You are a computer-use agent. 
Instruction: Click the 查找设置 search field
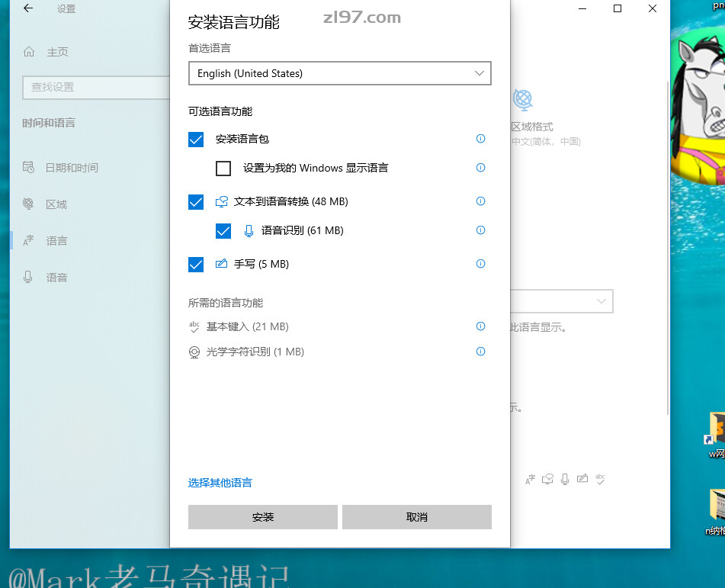pyautogui.click(x=96, y=87)
